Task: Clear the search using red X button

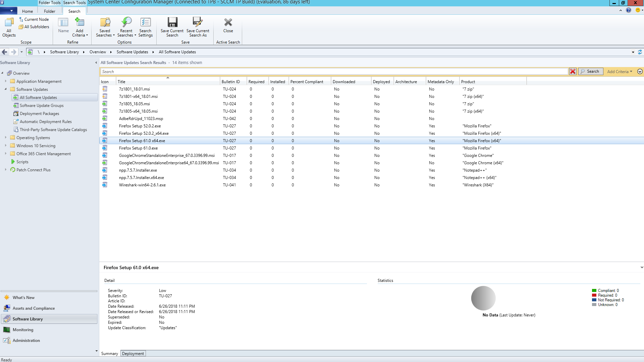Action: pyautogui.click(x=573, y=71)
